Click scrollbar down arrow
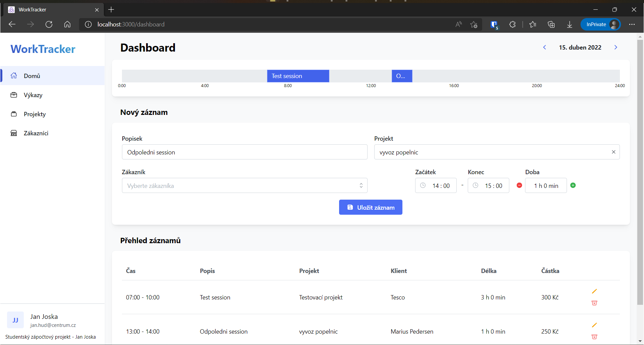This screenshot has width=644, height=345. pos(640,341)
